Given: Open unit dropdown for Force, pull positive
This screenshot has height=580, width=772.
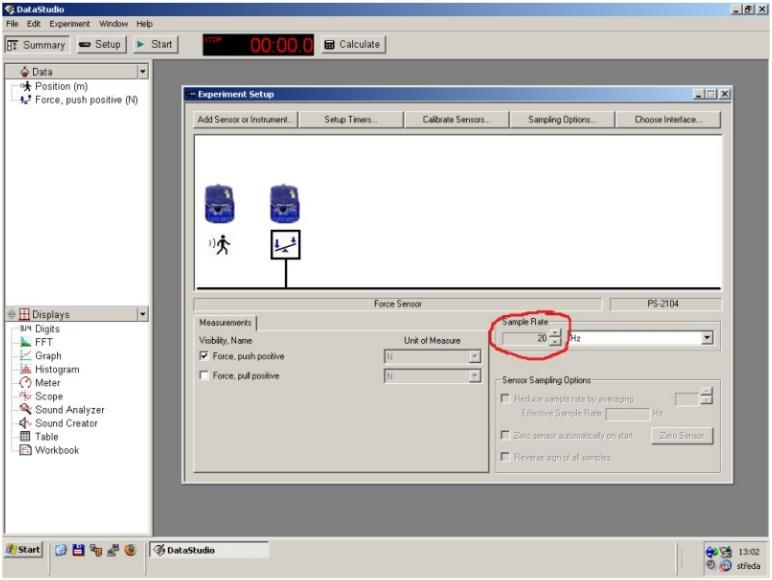Looking at the screenshot, I should (x=475, y=376).
